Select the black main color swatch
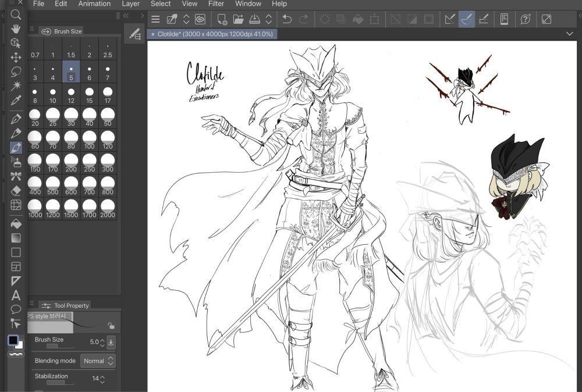The height and width of the screenshot is (392, 582). 13,340
